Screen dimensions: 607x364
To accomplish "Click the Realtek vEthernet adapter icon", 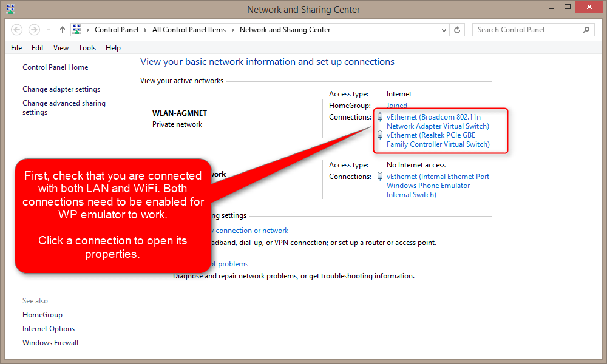I will pos(380,135).
